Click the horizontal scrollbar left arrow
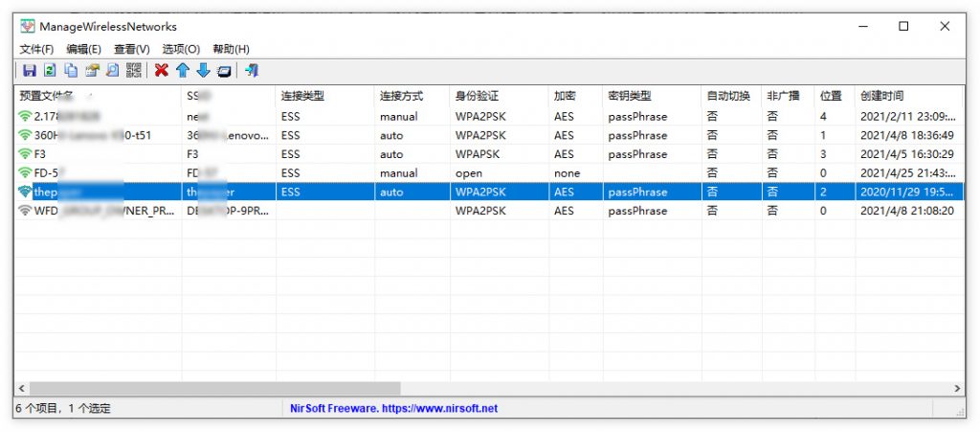980x432 pixels. coord(21,388)
